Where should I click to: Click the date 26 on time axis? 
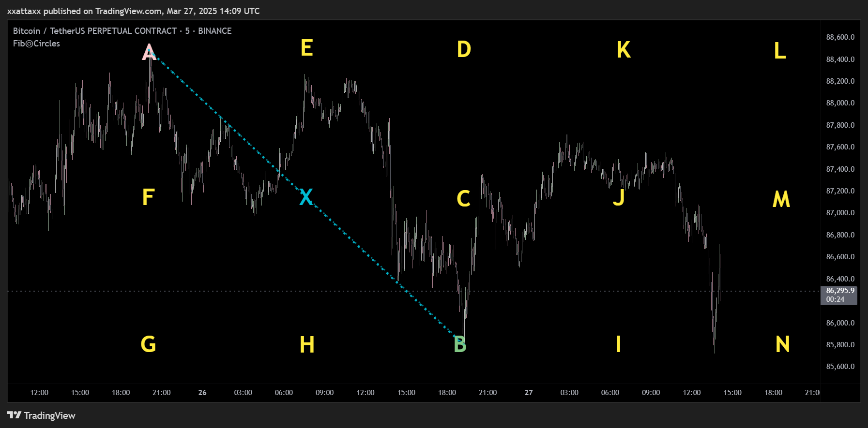202,393
